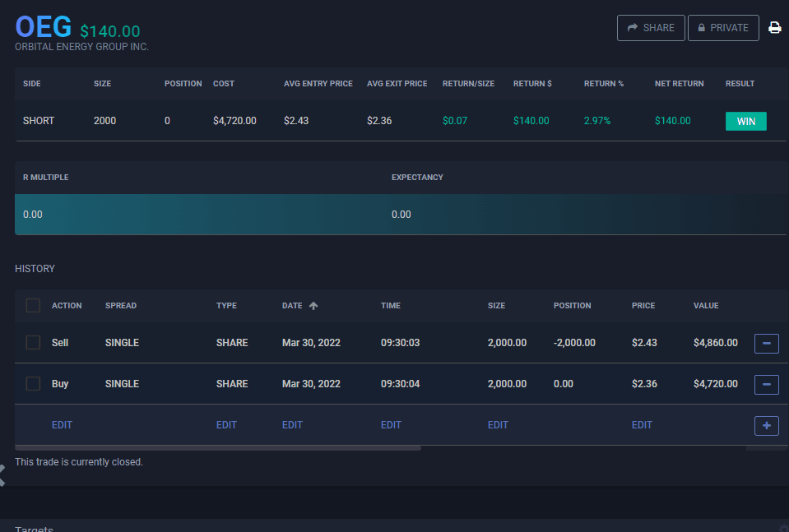The width and height of the screenshot is (789, 532).
Task: Edit the Action column
Action: point(62,425)
